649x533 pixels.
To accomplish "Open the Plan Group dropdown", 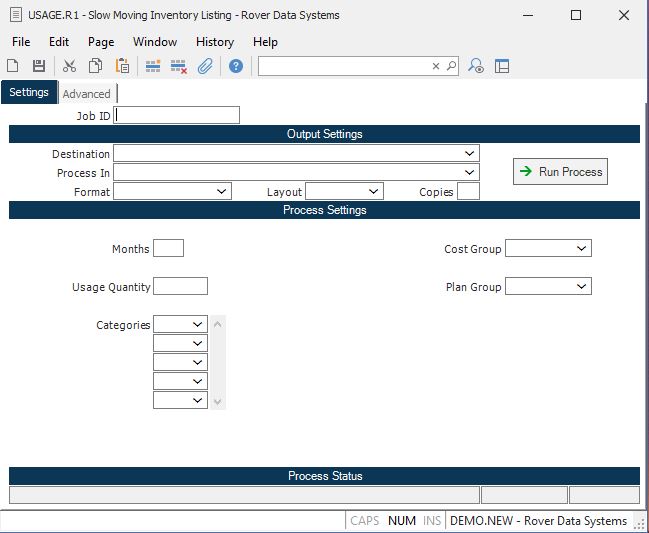I will (582, 287).
